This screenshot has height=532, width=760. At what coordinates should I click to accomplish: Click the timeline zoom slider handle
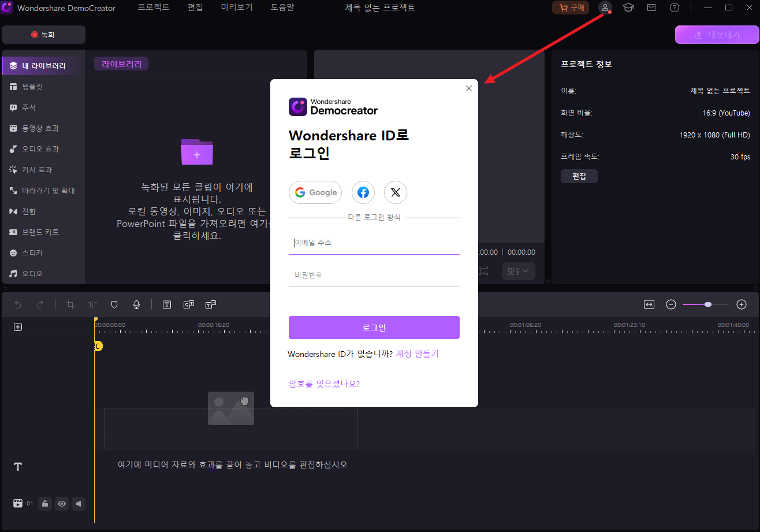[x=708, y=304]
